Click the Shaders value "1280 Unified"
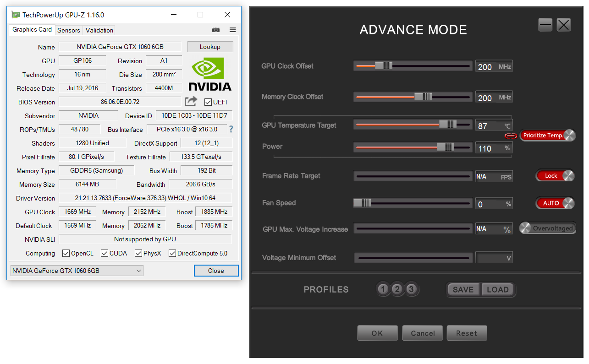589x364 pixels. [x=92, y=143]
